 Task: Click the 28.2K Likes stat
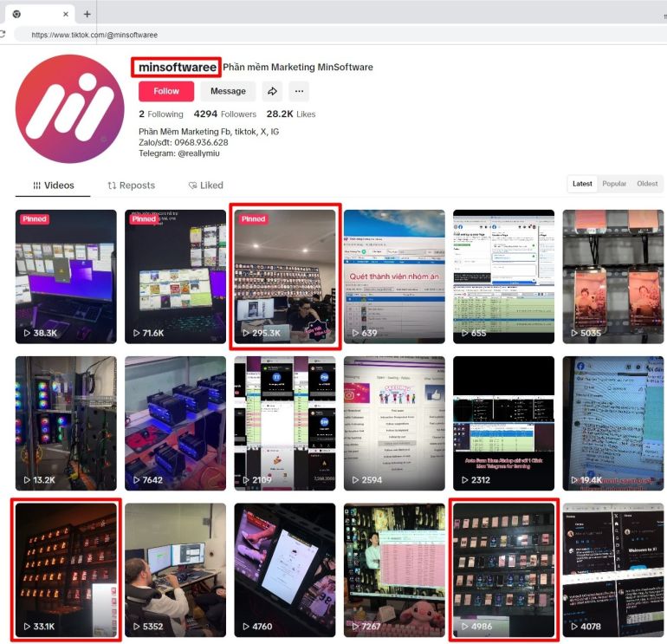(x=291, y=114)
